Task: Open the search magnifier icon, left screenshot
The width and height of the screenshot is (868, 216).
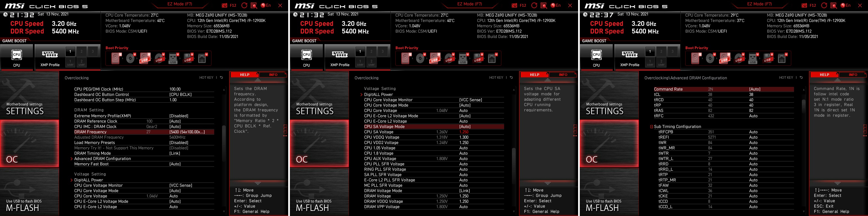Action: [254, 5]
